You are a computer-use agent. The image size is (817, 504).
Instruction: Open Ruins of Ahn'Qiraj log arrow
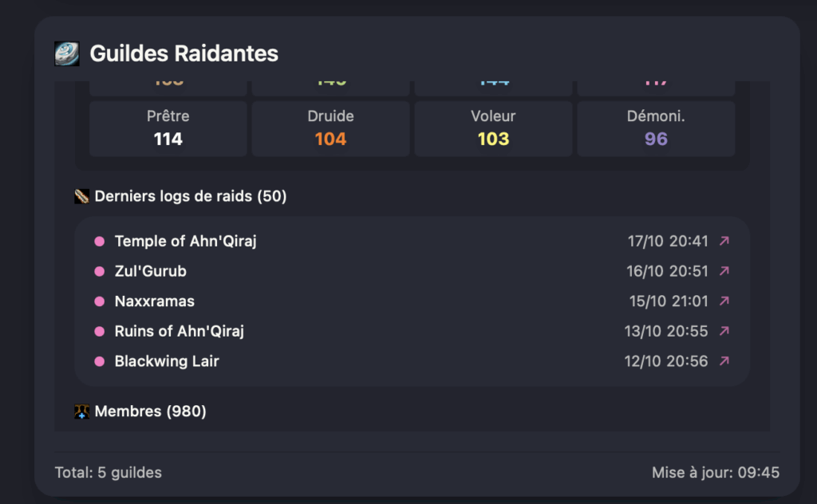point(724,331)
